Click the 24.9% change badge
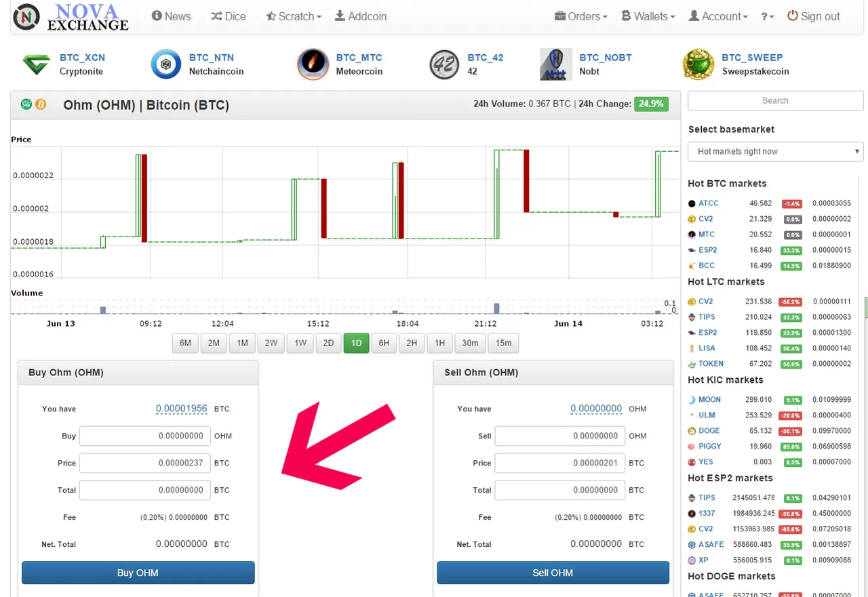 click(651, 104)
